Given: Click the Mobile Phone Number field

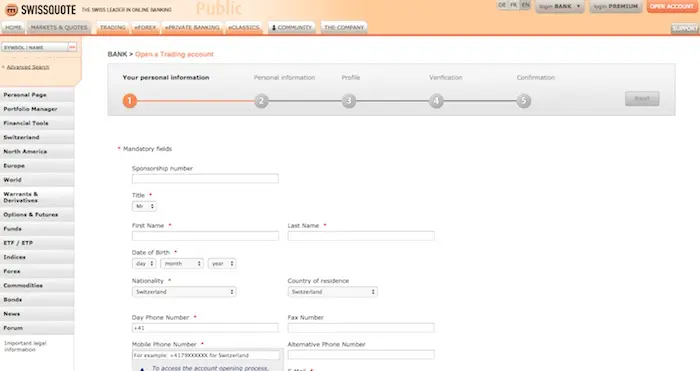Looking at the screenshot, I should (x=206, y=355).
